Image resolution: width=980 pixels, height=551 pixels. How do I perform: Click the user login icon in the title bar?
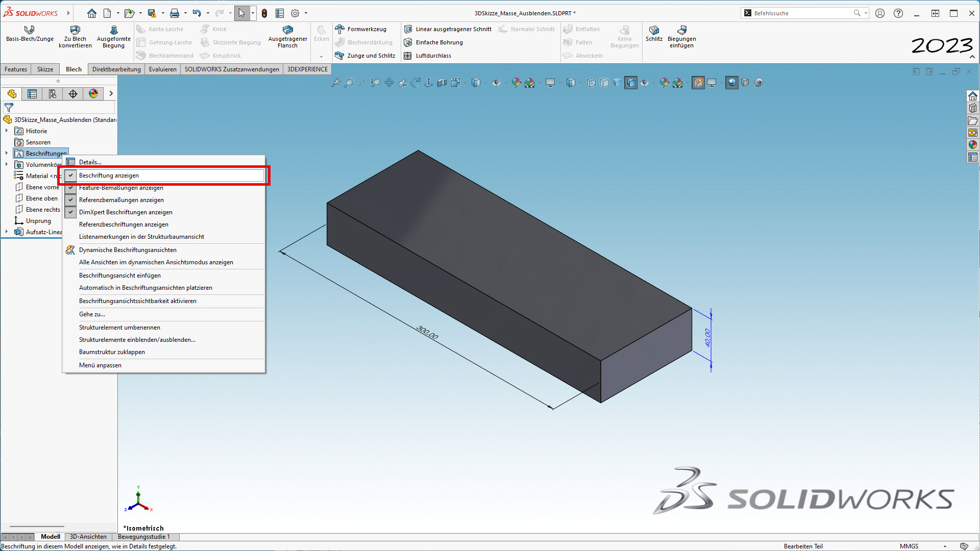pyautogui.click(x=880, y=13)
